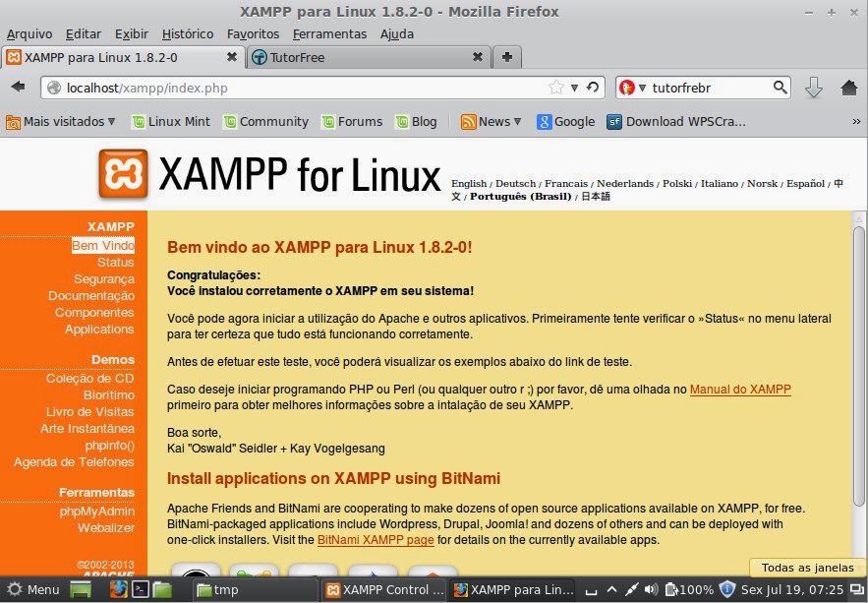This screenshot has width=868, height=603.
Task: Open the Menu button on the taskbar
Action: (x=33, y=589)
